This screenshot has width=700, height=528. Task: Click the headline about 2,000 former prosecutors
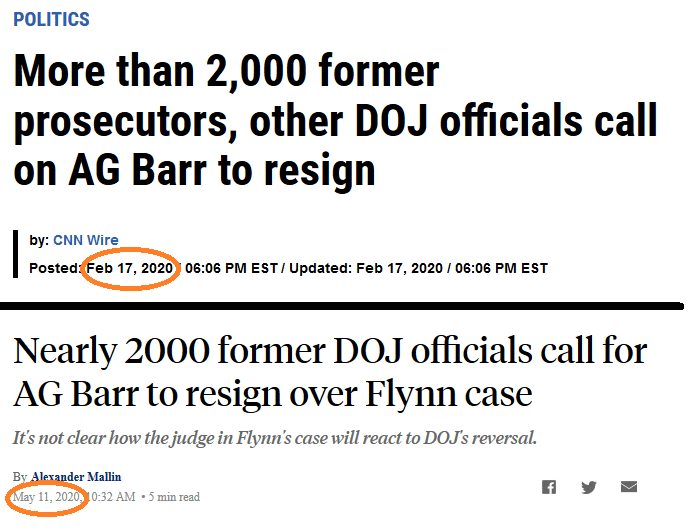coord(335,121)
